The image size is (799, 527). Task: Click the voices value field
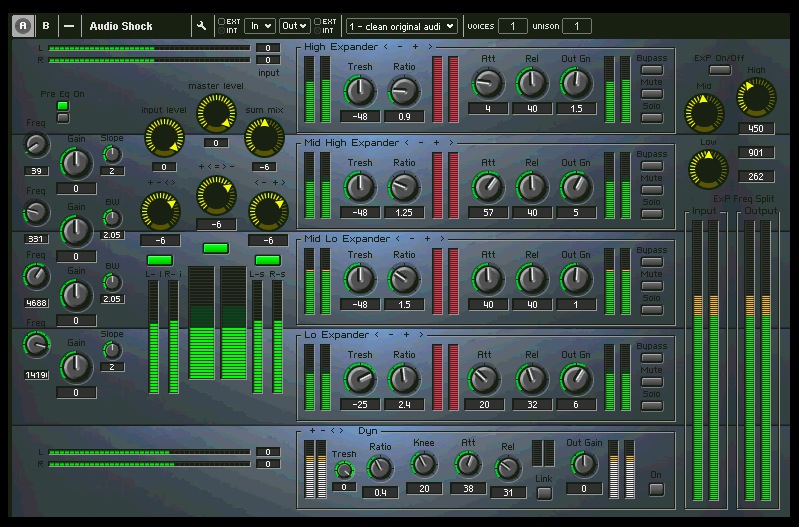(x=512, y=26)
